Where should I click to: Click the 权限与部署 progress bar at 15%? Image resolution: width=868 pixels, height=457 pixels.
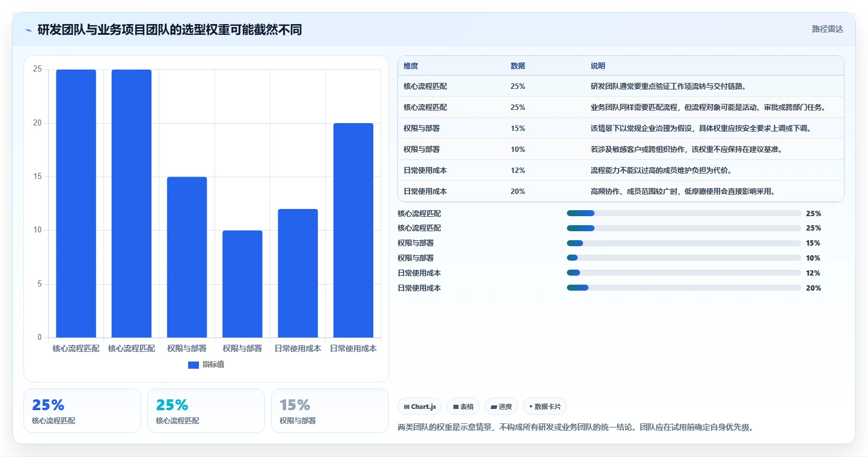(x=683, y=243)
